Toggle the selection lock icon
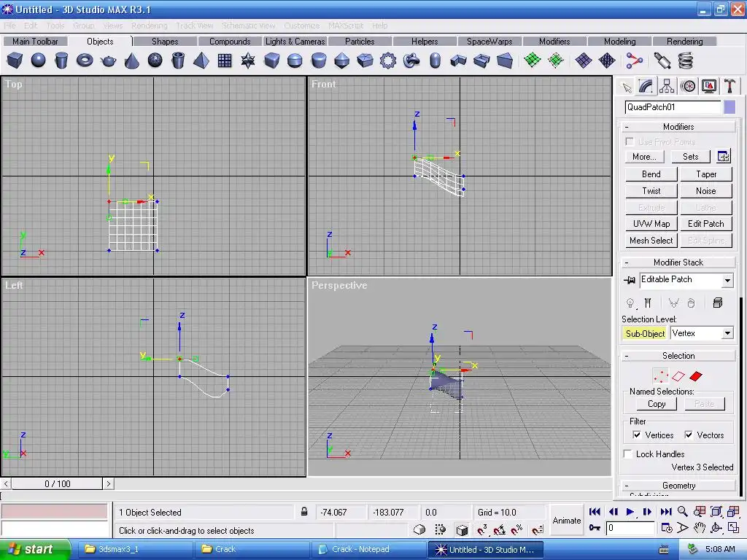This screenshot has width=747, height=560. click(304, 512)
